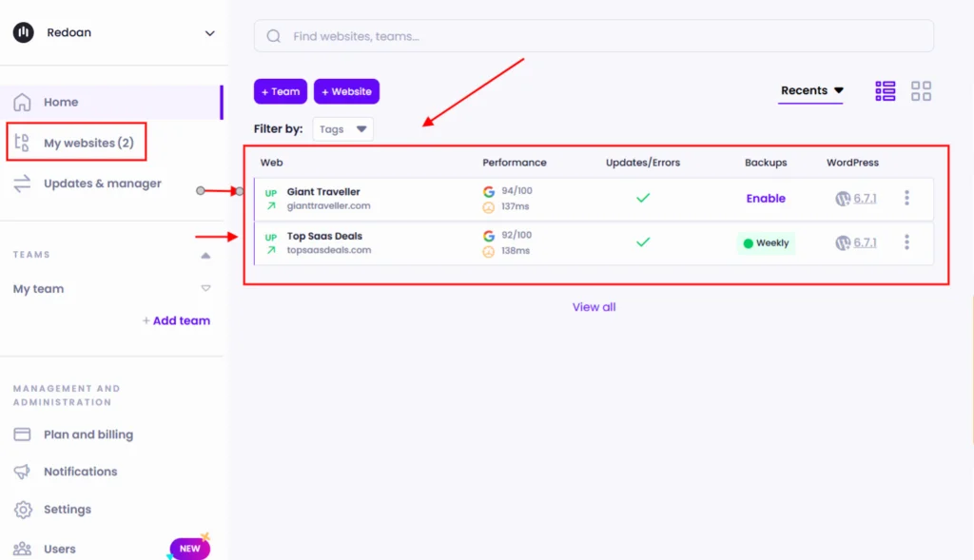Open the Recents sort dropdown
This screenshot has height=560, width=974.
pyautogui.click(x=811, y=91)
